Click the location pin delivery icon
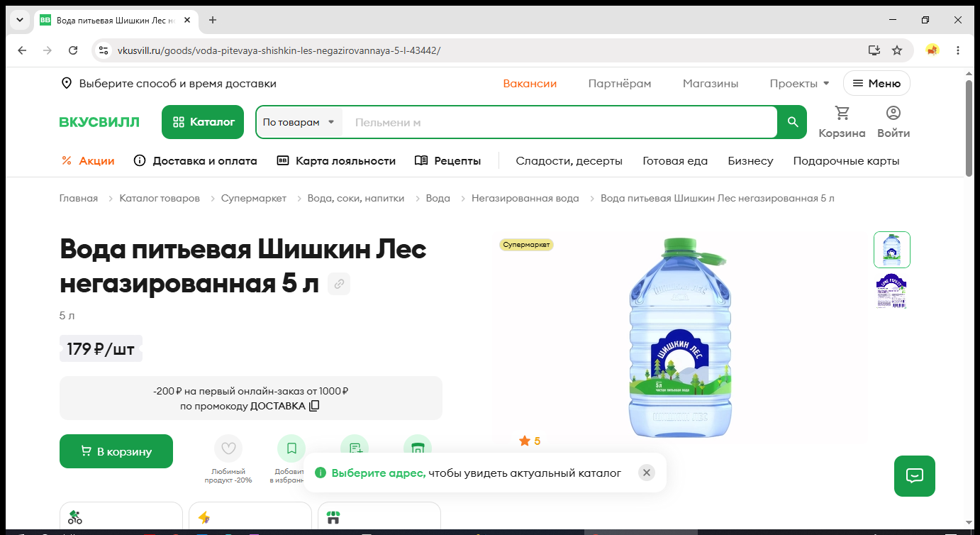 coord(67,84)
